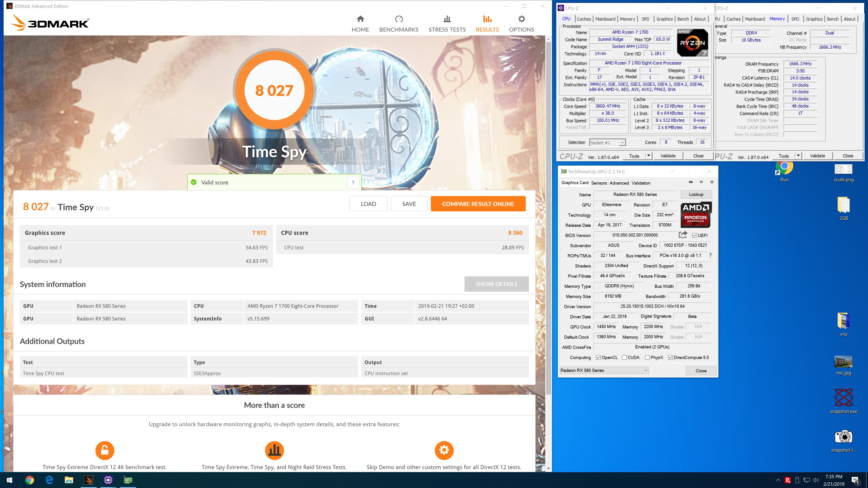This screenshot has width=868, height=488.
Task: Click the Close button in GPU-Z
Action: (x=701, y=371)
